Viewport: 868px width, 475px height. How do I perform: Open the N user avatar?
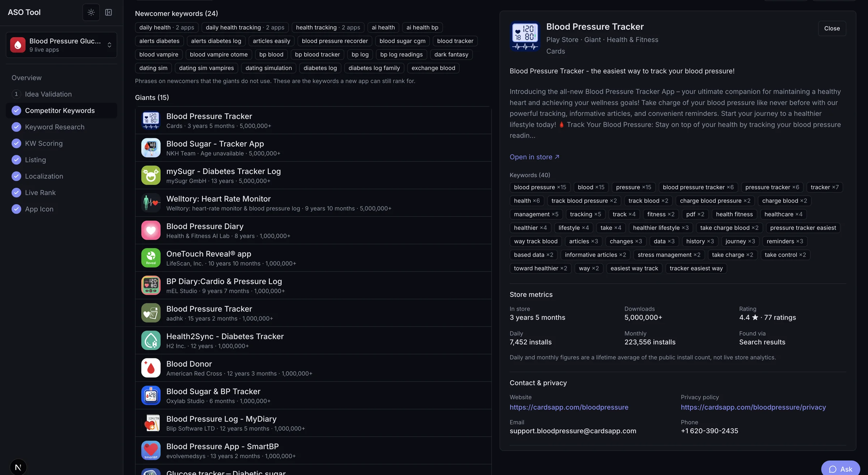[18, 467]
